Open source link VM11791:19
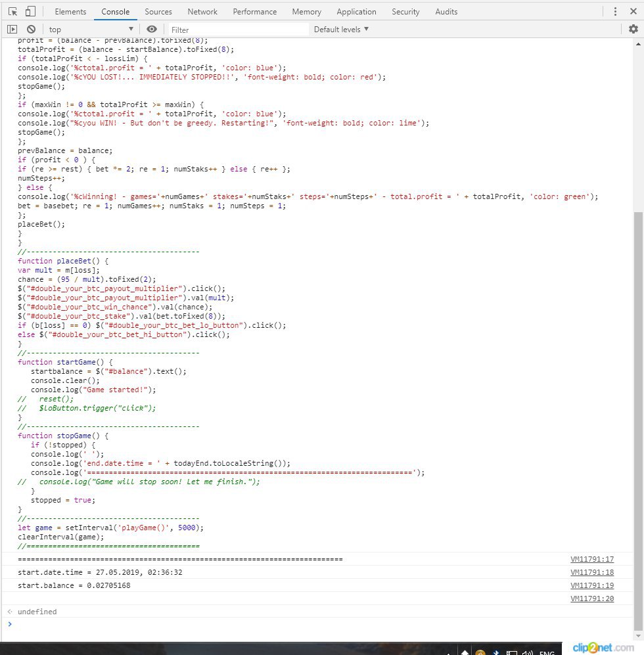 click(x=592, y=585)
